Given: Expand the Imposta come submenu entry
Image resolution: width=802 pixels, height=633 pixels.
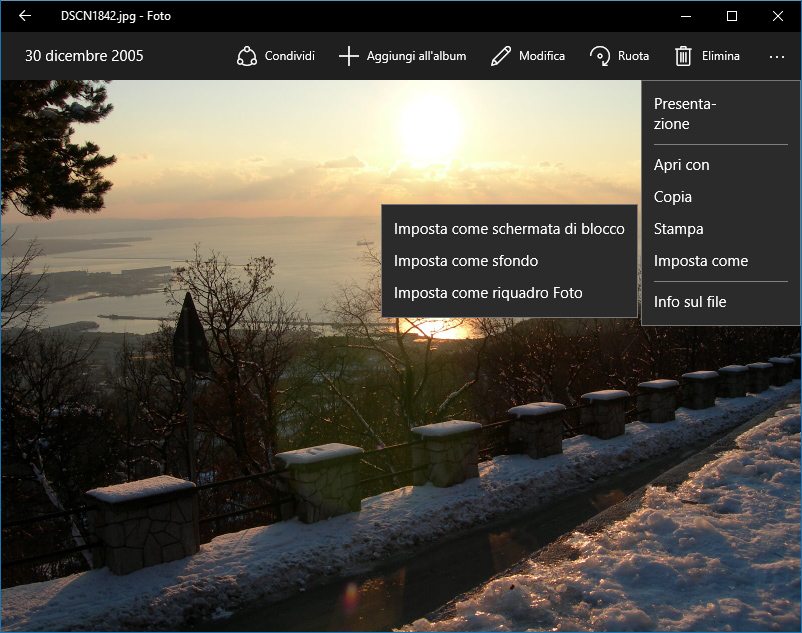Looking at the screenshot, I should 701,261.
